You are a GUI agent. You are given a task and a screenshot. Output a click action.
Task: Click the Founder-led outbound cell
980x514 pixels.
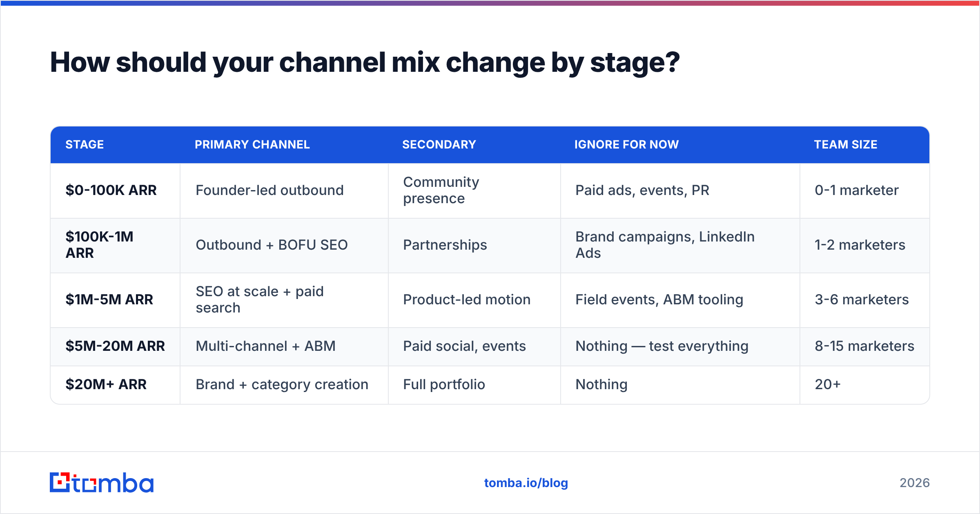click(284, 191)
